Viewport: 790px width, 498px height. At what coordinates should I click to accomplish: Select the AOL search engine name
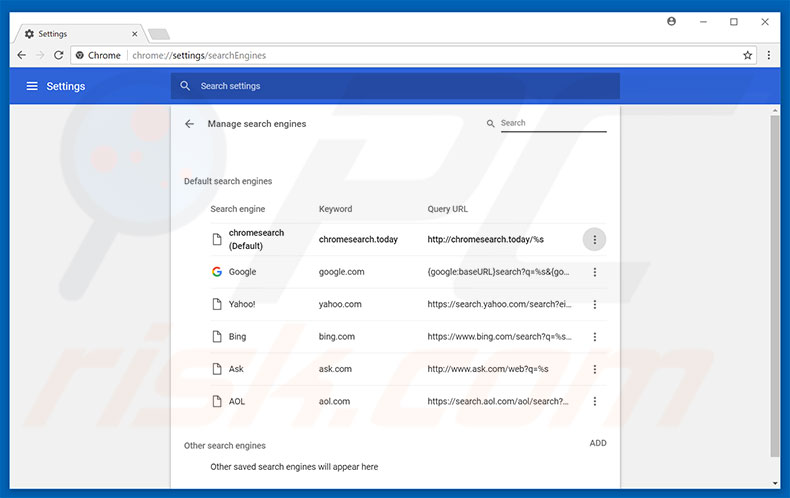pyautogui.click(x=237, y=401)
